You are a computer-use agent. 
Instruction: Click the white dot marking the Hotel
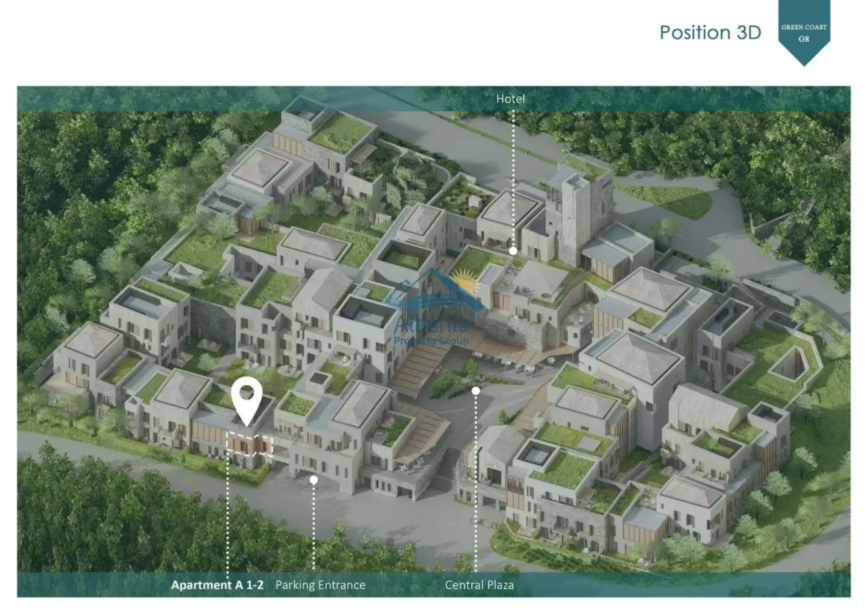click(513, 251)
